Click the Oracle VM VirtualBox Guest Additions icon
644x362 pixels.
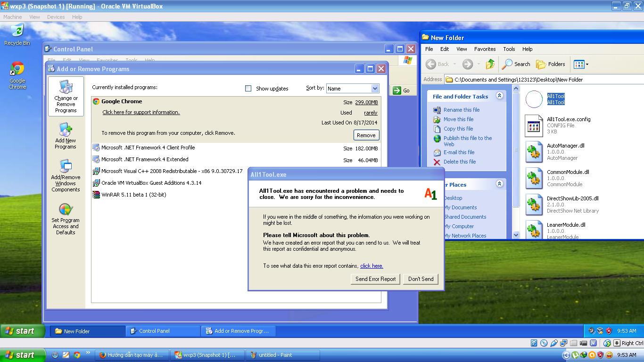96,183
